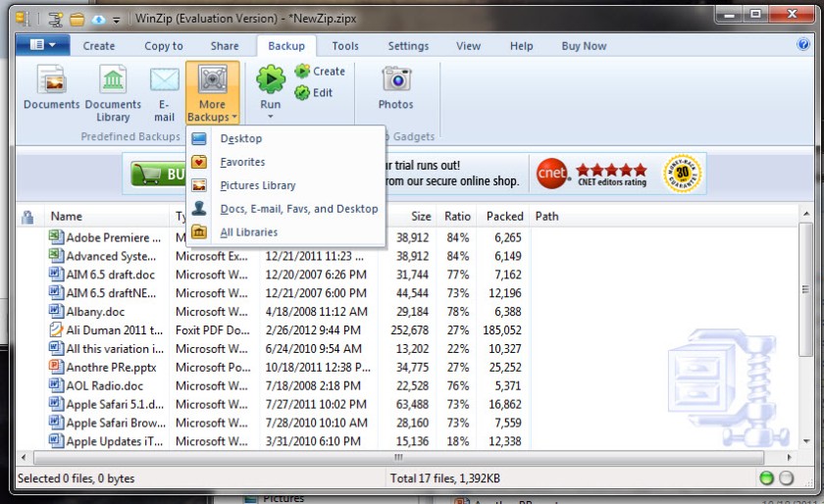824x504 pixels.
Task: Click the grey status light indicator
Action: coord(786,478)
